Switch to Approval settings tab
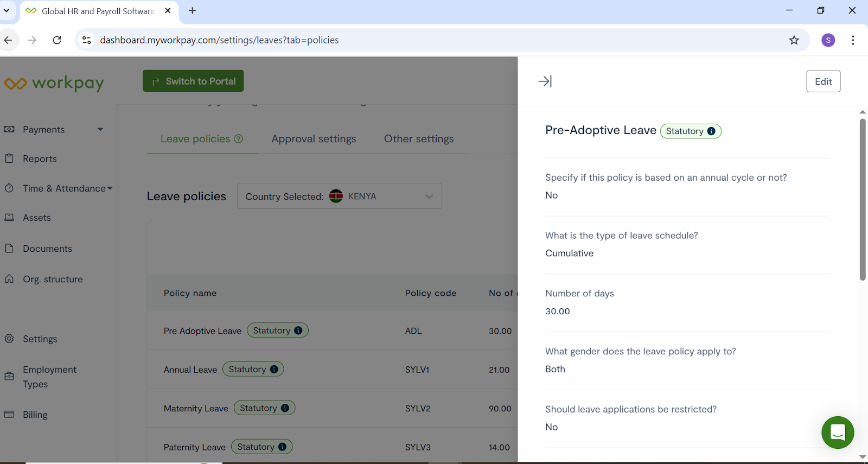 (314, 139)
